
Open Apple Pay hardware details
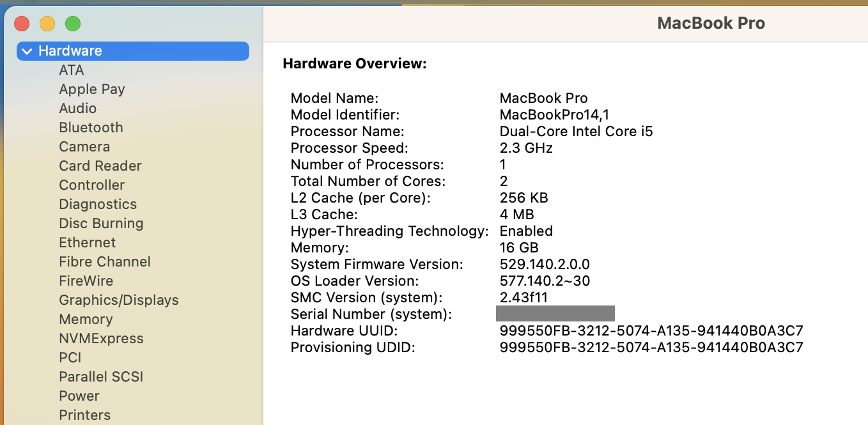(x=92, y=89)
